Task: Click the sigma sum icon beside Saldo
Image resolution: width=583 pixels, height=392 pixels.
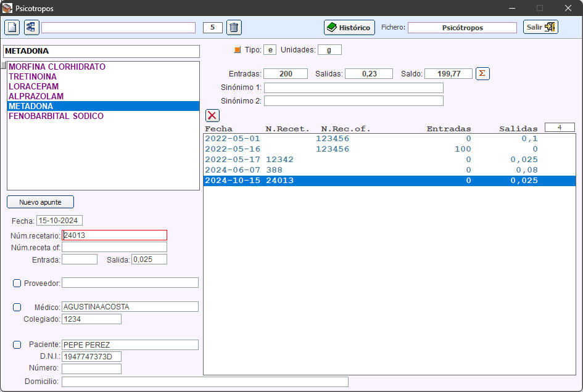Action: (483, 73)
